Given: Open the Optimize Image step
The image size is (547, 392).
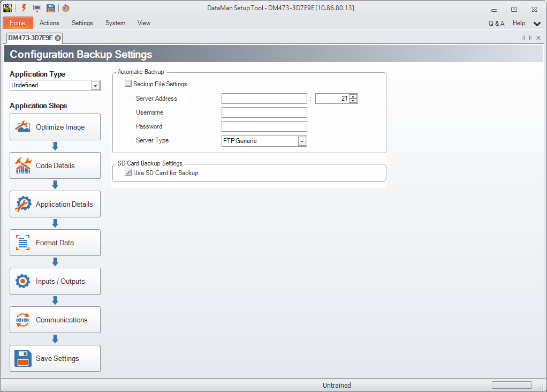Looking at the screenshot, I should tap(55, 127).
